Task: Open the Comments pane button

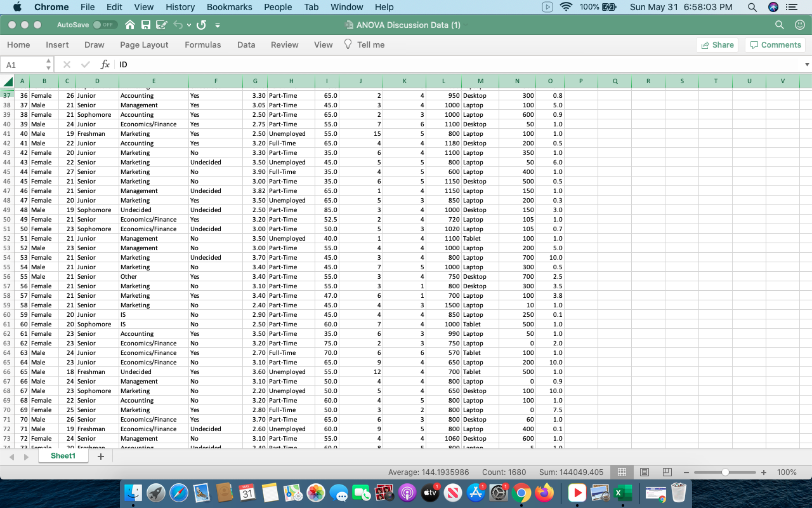Action: tap(775, 44)
